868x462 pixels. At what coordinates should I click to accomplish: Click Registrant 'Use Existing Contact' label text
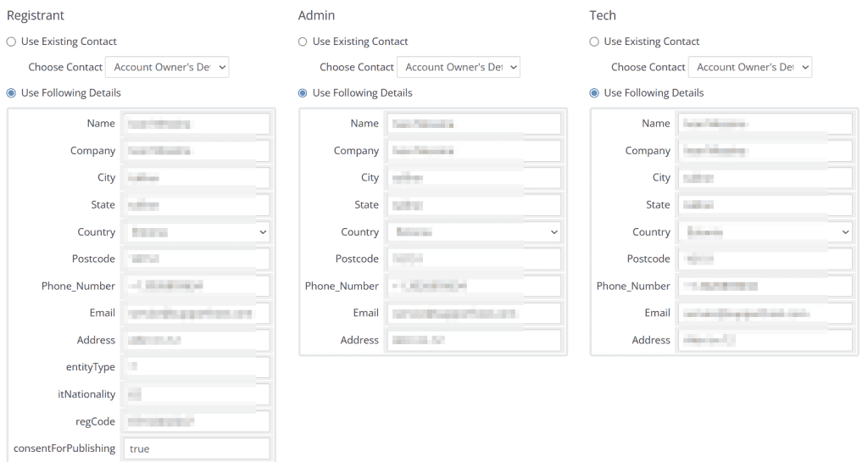point(69,42)
